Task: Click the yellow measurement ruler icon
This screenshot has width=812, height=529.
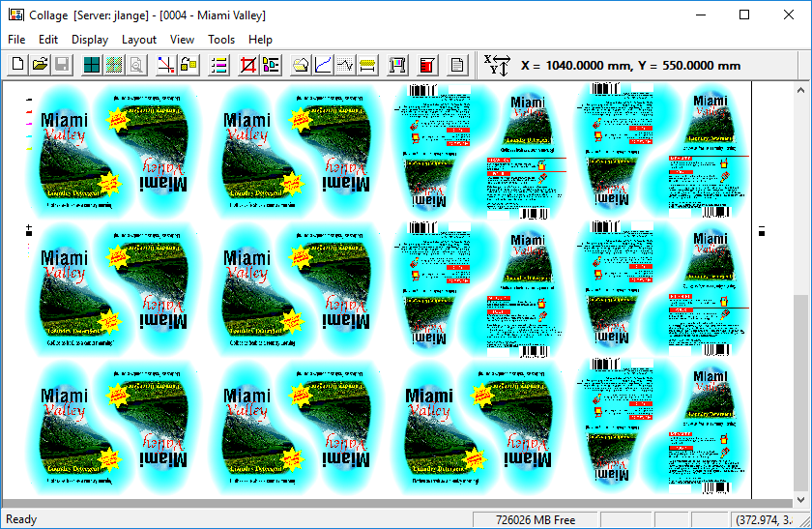Action: [367, 66]
